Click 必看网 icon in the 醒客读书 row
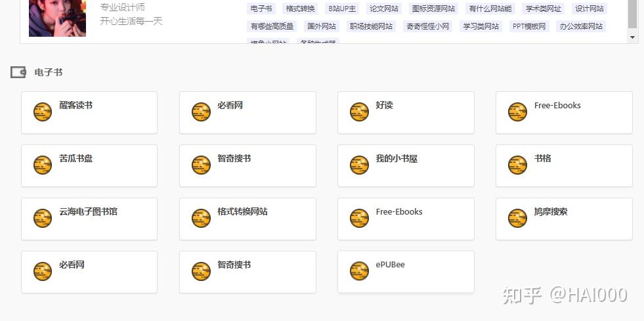 202,112
